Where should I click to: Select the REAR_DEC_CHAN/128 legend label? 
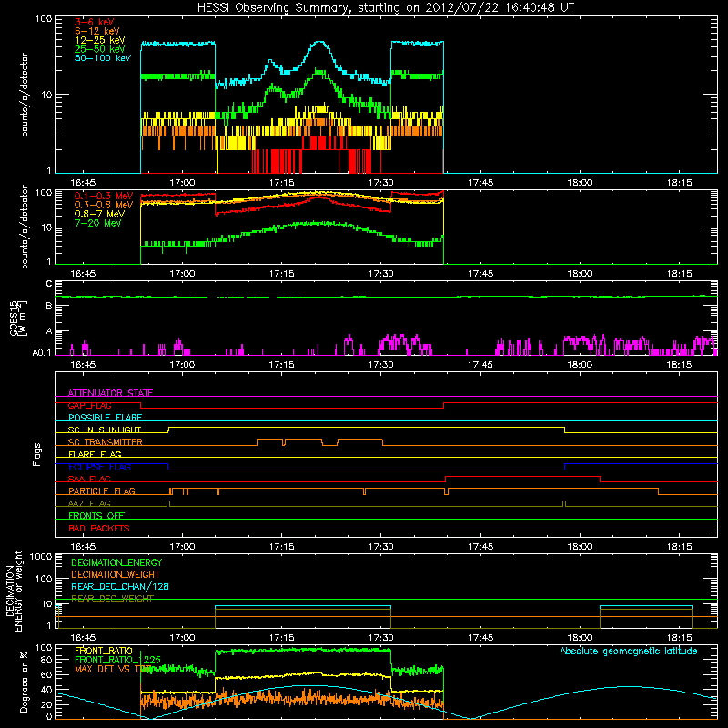[x=120, y=586]
